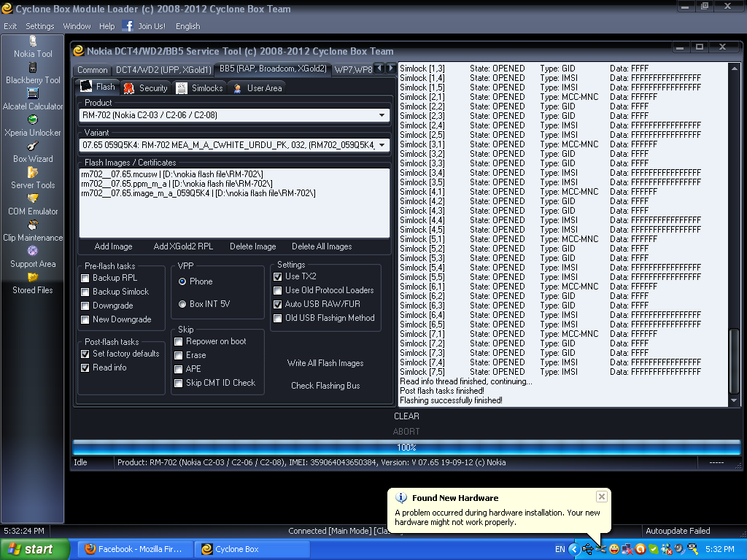Open the Nokia Tool module icon
The image size is (747, 560).
(33, 42)
